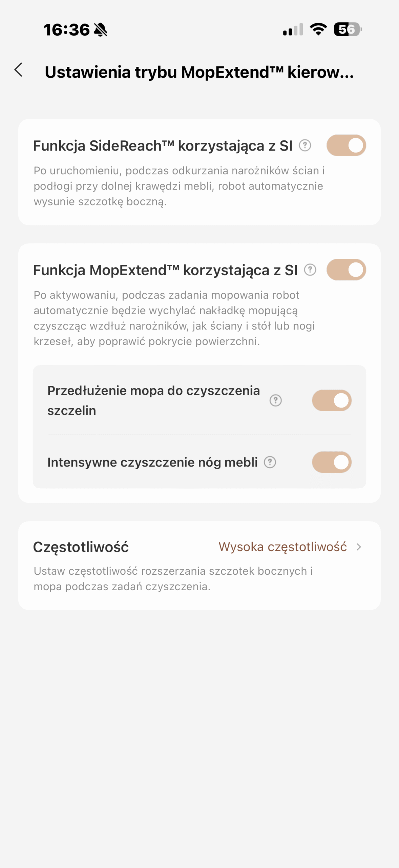The height and width of the screenshot is (868, 399).
Task: Tap the Wi-Fi status icon
Action: 318,29
